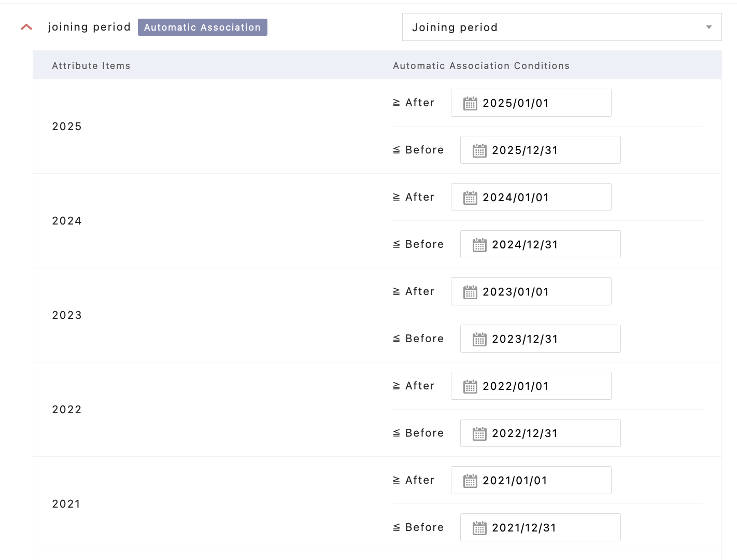737x560 pixels.
Task: Open the Joining period dropdown
Action: [x=561, y=27]
